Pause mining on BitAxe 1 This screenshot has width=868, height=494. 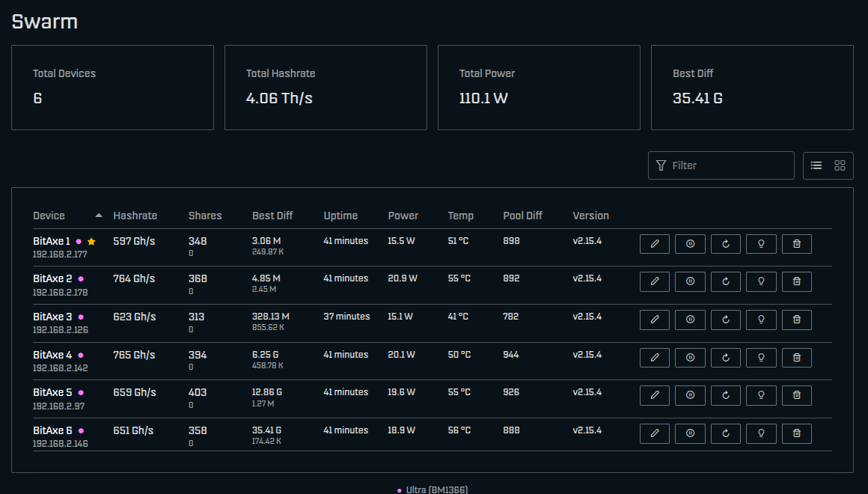(691, 244)
